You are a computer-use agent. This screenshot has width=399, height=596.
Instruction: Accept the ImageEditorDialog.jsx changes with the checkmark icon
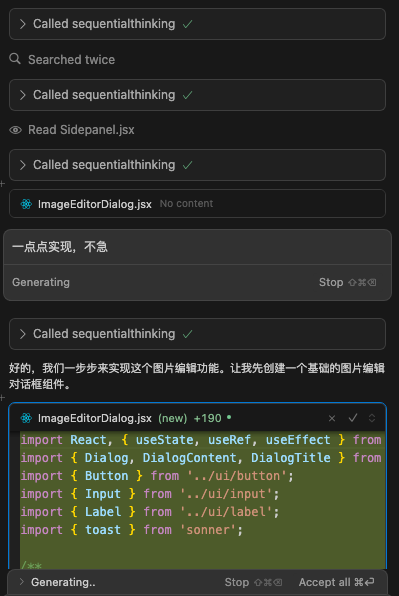pyautogui.click(x=353, y=418)
